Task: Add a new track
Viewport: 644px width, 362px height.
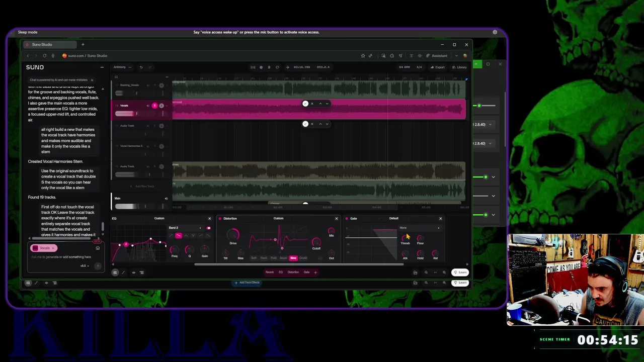Action: (x=142, y=186)
